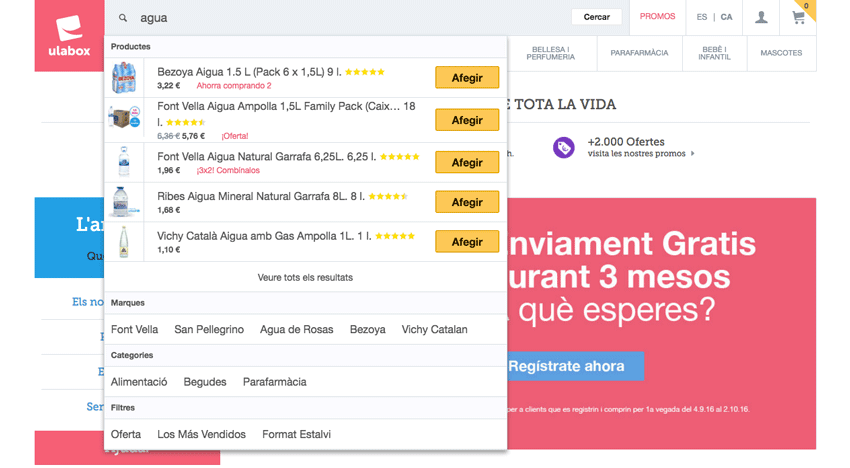Open the shopping cart icon
The height and width of the screenshot is (468, 850).
coord(798,17)
